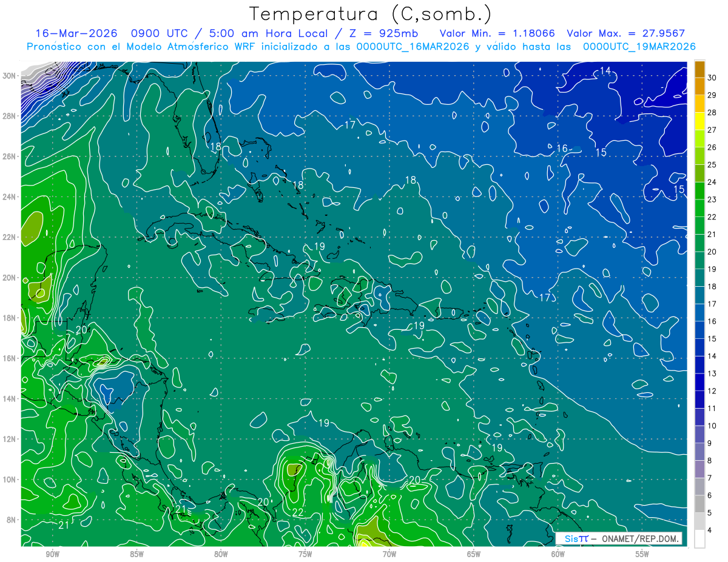Click the value 13 on the color scale
Viewport: 728px width, 562px height.
712,373
